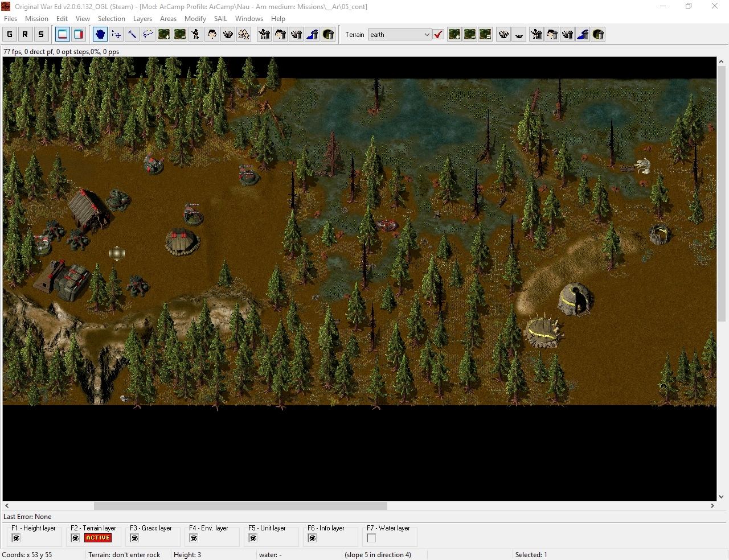
Task: Select the lasso selection tool
Action: [148, 35]
